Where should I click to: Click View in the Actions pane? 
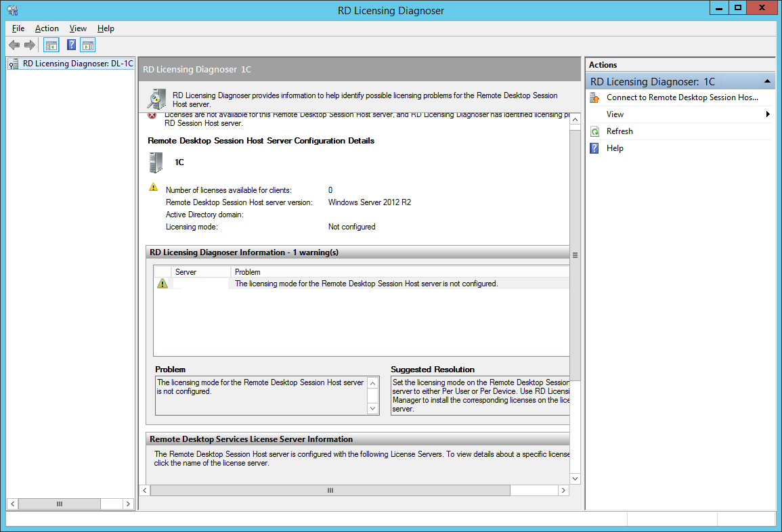615,114
